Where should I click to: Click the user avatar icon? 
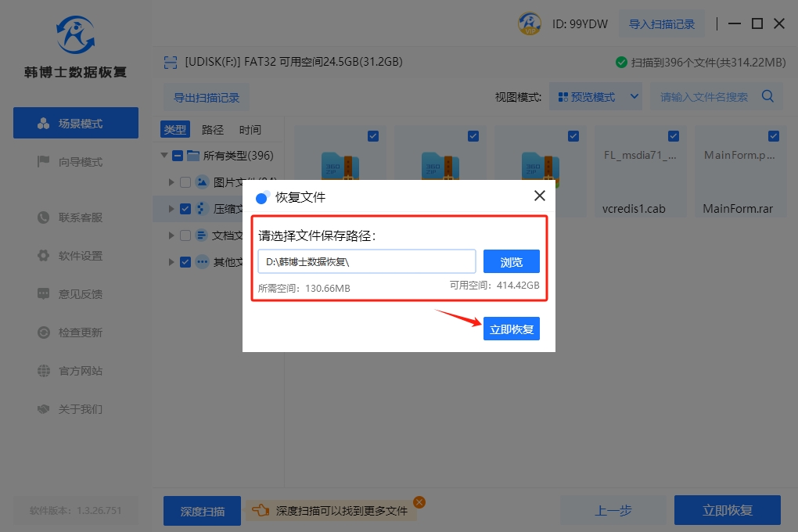530,23
